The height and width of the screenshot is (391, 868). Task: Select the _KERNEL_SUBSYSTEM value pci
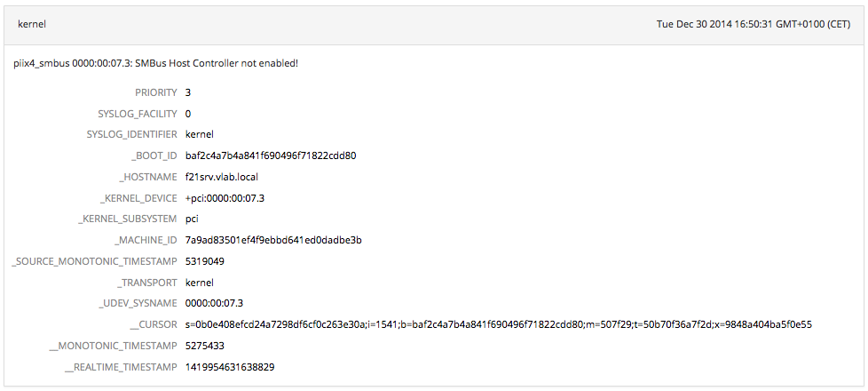[193, 219]
